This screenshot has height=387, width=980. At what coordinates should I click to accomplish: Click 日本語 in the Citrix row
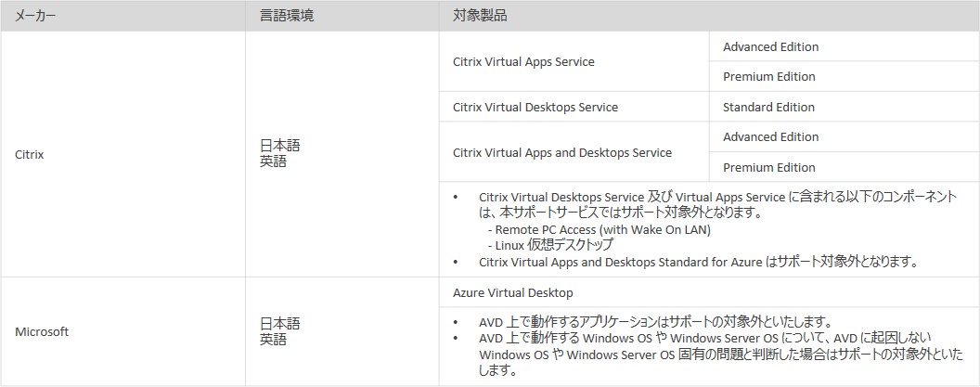click(279, 146)
